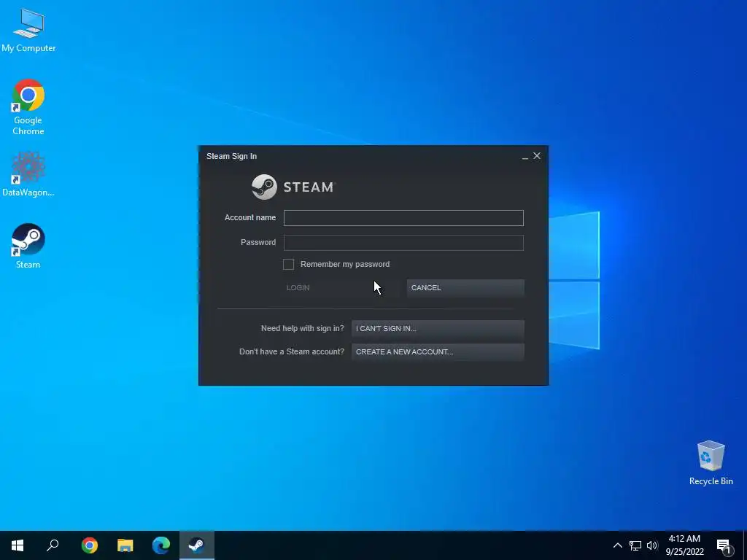Screen dimensions: 747x560
Task: Open the notification center icon
Action: pos(724,546)
